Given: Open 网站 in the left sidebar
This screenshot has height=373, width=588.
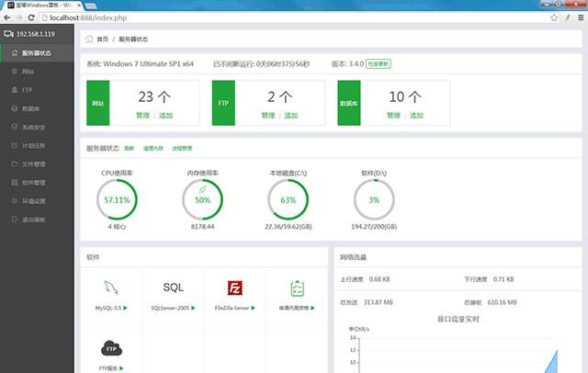Looking at the screenshot, I should pos(28,71).
